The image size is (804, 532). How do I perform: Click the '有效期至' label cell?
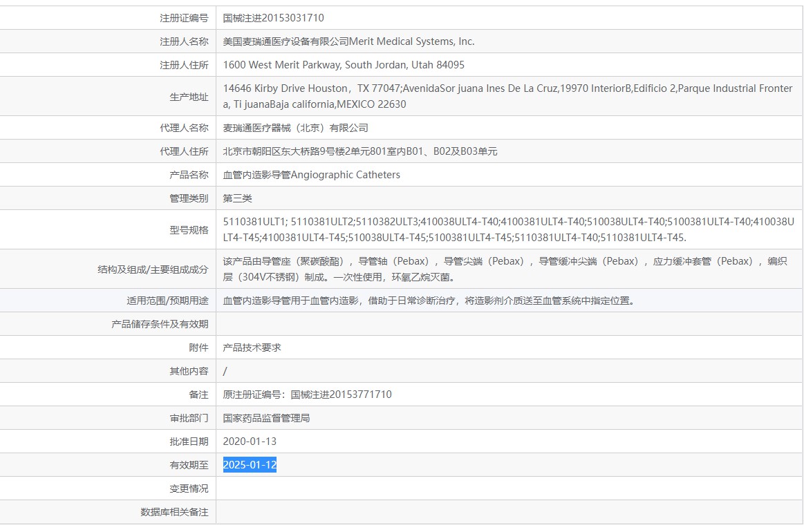(x=189, y=466)
